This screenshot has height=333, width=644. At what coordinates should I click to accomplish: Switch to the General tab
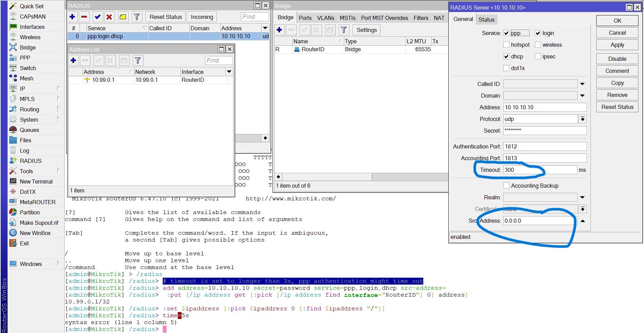click(x=463, y=19)
